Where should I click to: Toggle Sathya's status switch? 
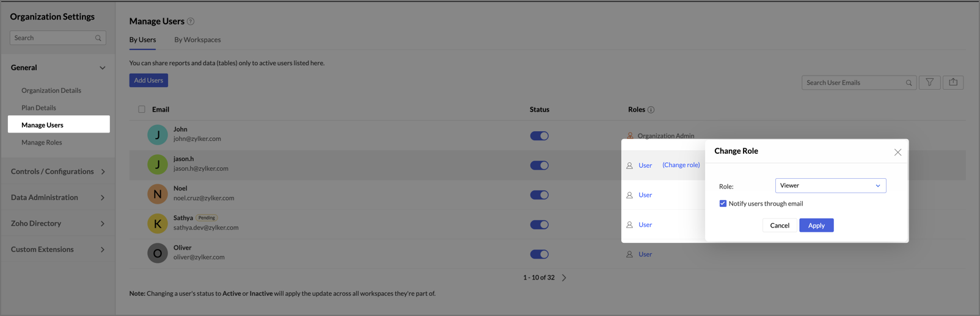coord(539,224)
